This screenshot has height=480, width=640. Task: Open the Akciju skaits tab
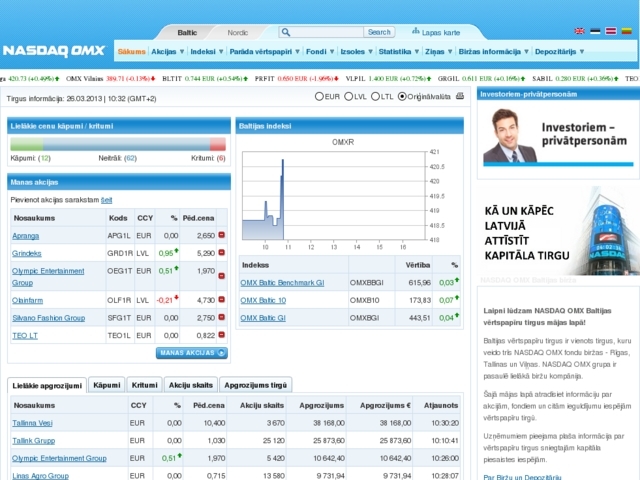(x=190, y=385)
